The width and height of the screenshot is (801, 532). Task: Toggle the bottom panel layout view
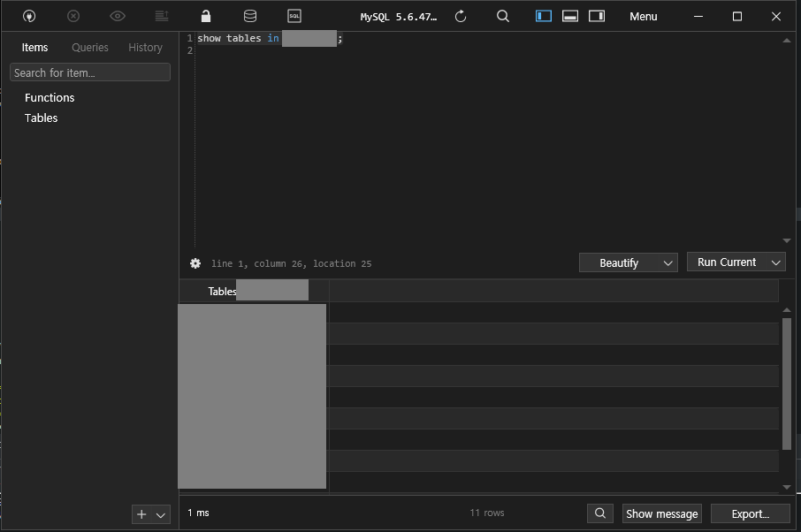click(569, 16)
